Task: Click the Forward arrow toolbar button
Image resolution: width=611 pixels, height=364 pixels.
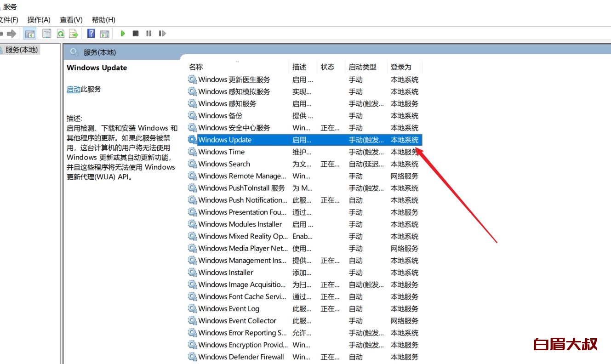Action: click(11, 34)
